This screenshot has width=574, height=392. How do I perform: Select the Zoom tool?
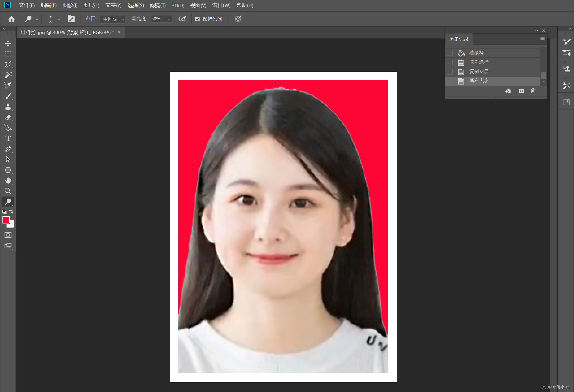pyautogui.click(x=8, y=191)
